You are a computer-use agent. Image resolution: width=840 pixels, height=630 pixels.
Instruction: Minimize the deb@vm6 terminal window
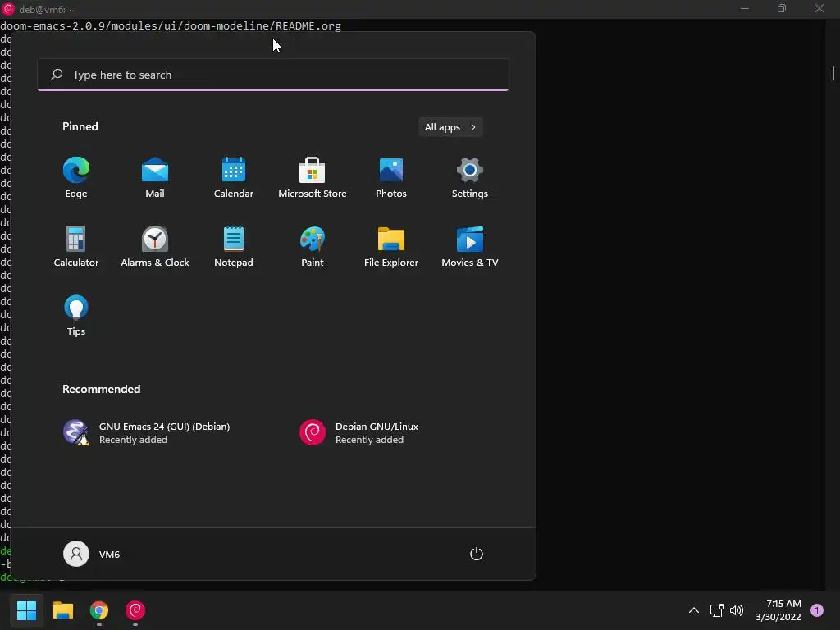pos(745,8)
